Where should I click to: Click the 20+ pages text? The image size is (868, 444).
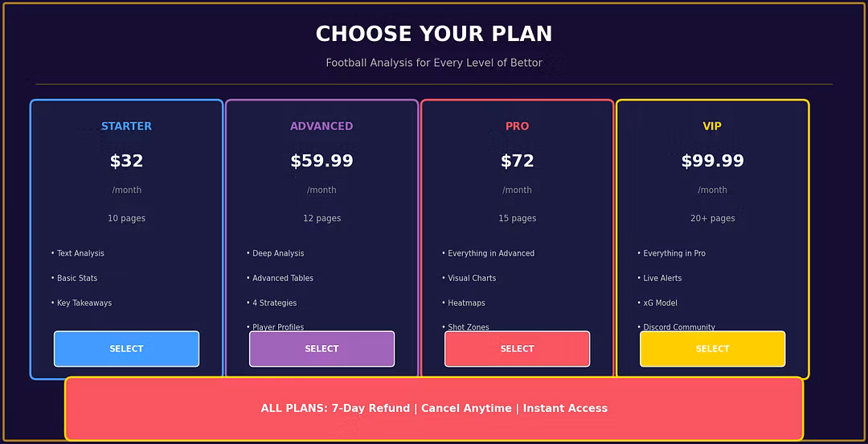click(x=712, y=219)
